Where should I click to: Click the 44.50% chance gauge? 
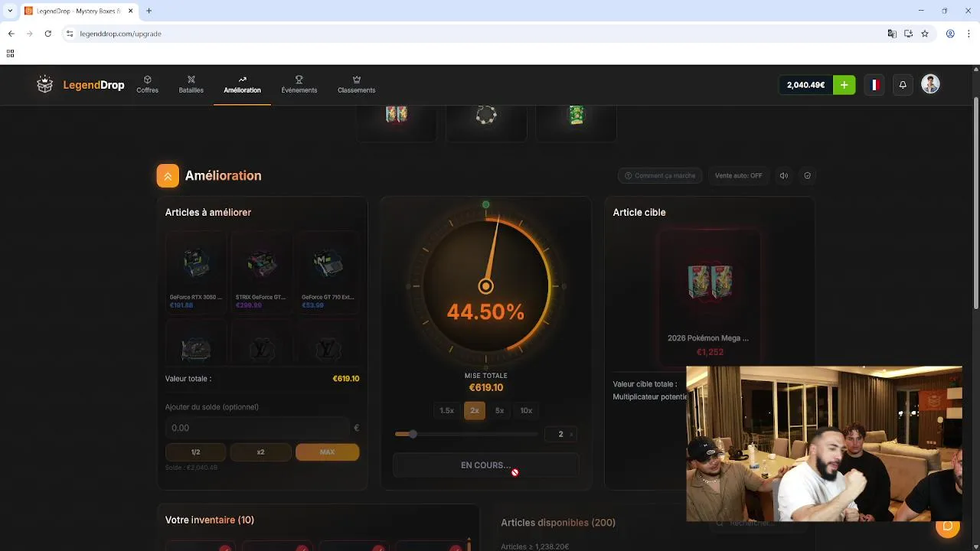pyautogui.click(x=485, y=285)
